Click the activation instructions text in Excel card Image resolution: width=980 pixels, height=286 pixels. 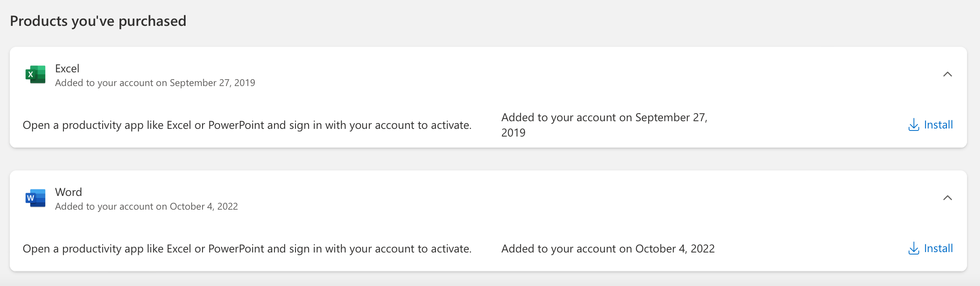tap(247, 125)
